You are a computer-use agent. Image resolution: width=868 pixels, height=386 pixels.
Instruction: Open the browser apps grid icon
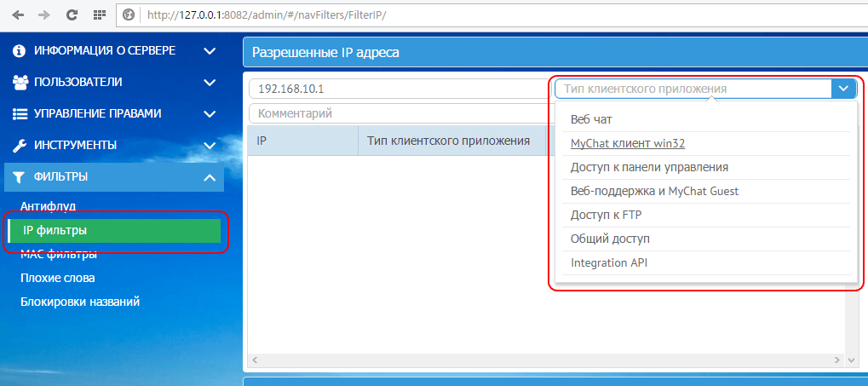point(99,14)
